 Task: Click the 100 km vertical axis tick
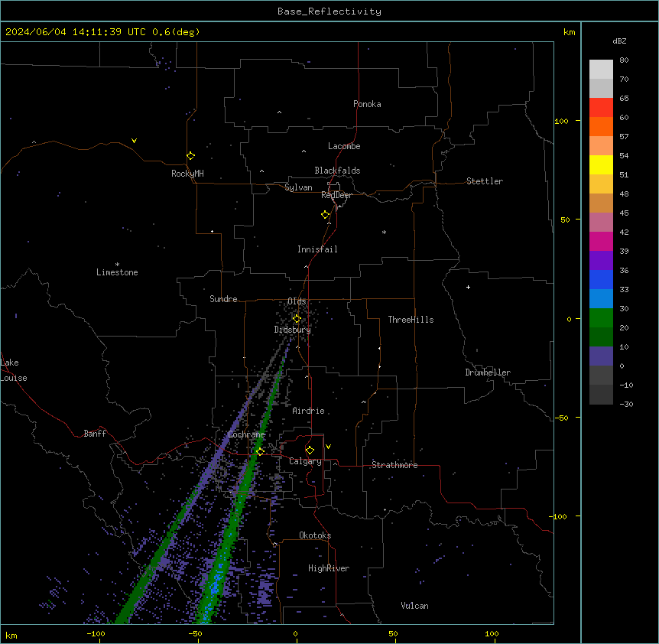tap(561, 121)
